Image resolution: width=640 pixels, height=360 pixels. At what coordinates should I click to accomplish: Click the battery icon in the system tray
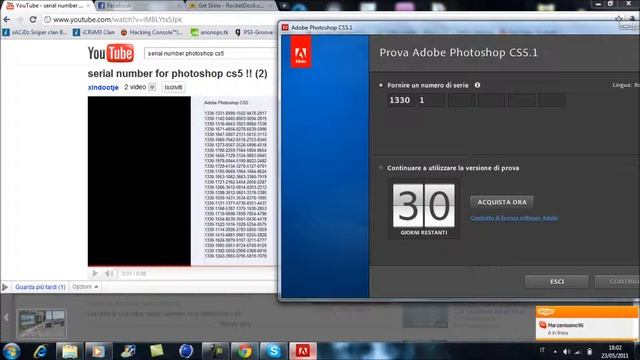589,351
